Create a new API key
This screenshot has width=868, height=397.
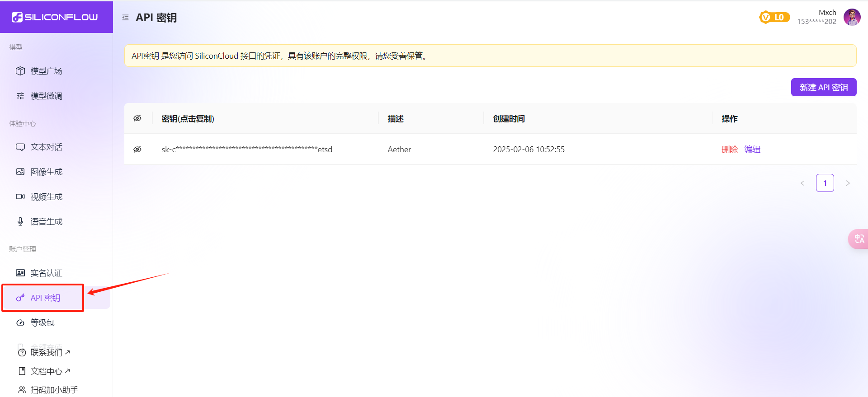click(x=823, y=87)
